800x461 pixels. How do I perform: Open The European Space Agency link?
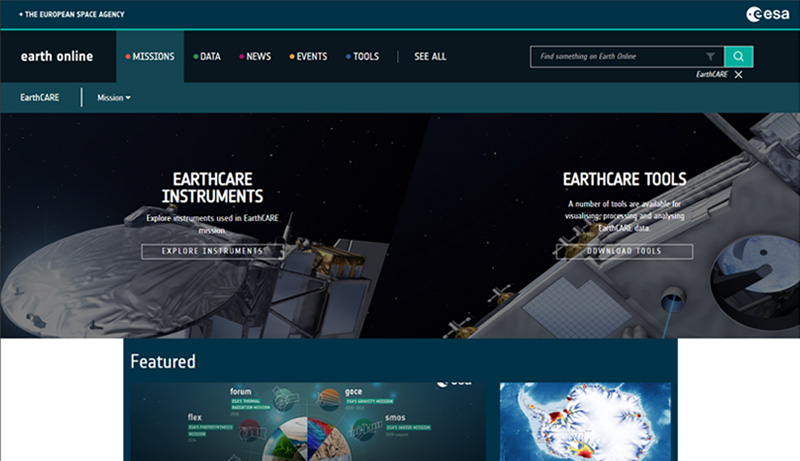click(x=71, y=14)
